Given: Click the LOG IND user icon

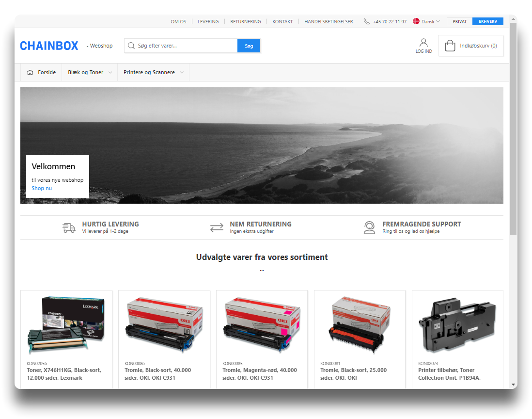Looking at the screenshot, I should [423, 43].
